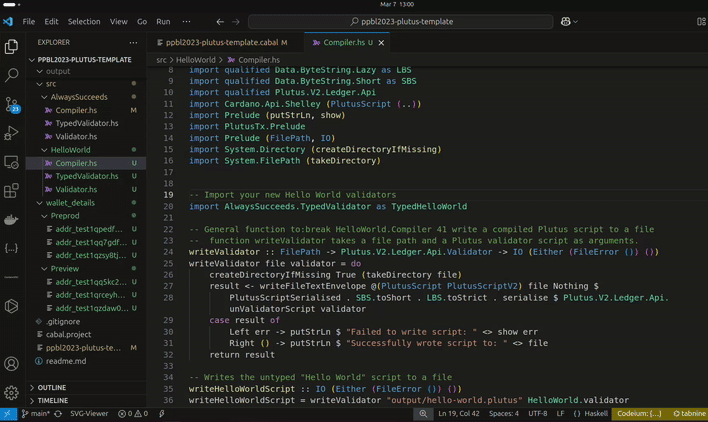Toggle layout icon at top right
708x422 pixels.
[701, 21]
